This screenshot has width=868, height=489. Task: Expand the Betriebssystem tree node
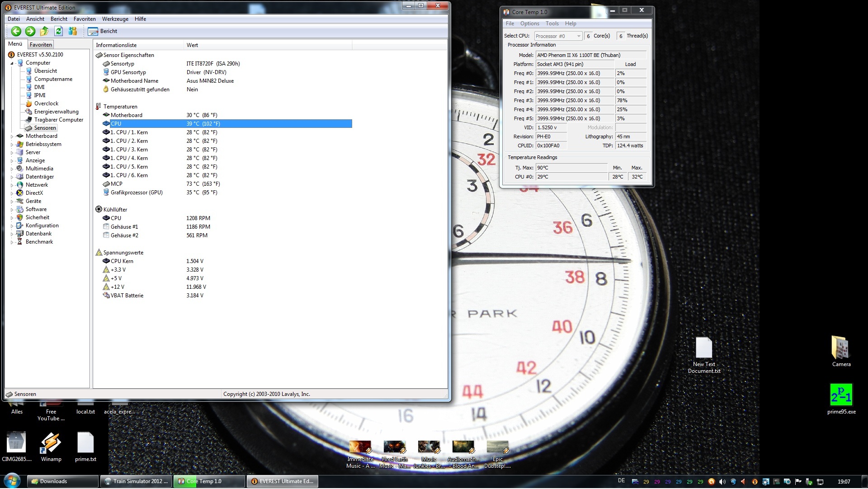tap(12, 145)
